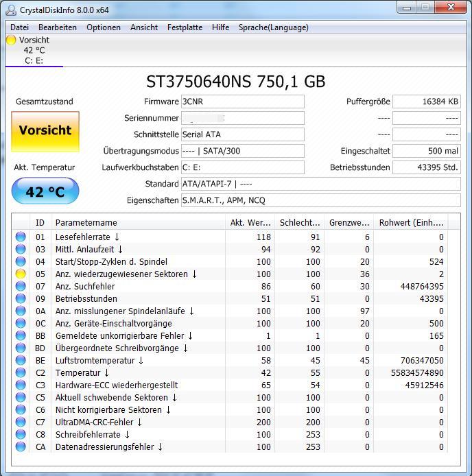472x476 pixels.
Task: Select the Lesefehlerrate parameter name
Action: click(87, 237)
